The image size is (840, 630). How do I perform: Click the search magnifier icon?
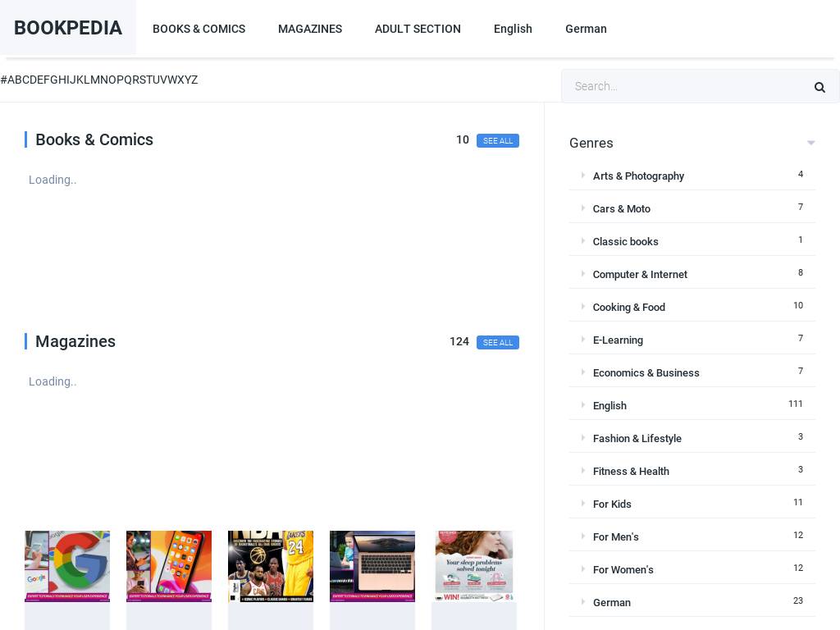pos(819,87)
